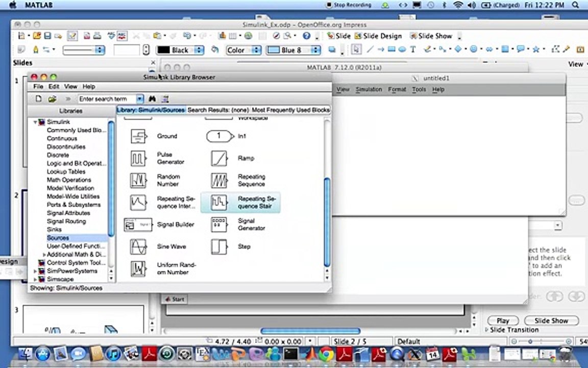Image resolution: width=588 pixels, height=368 pixels.
Task: Expand the Simscape tree node
Action: click(35, 280)
